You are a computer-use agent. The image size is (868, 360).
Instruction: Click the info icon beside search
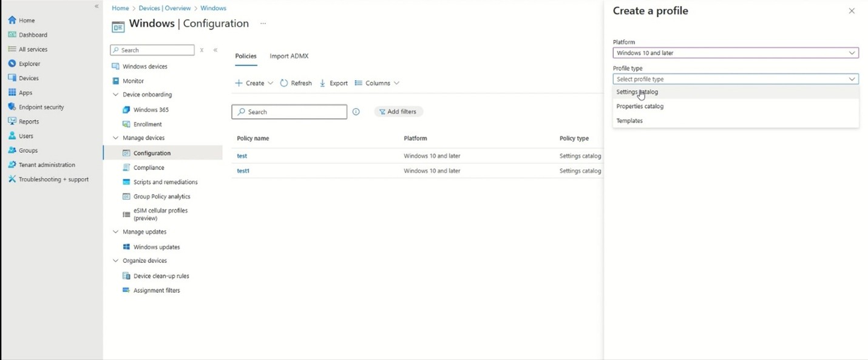[x=356, y=112]
